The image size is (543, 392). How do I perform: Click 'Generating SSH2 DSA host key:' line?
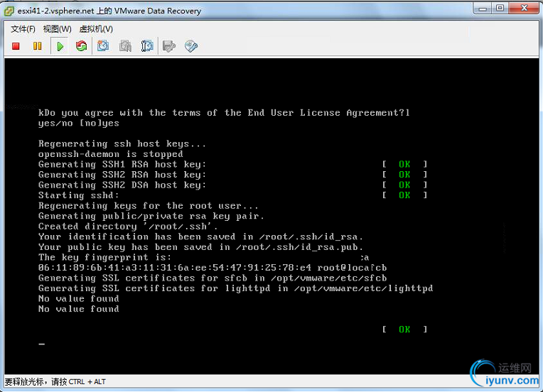click(122, 185)
